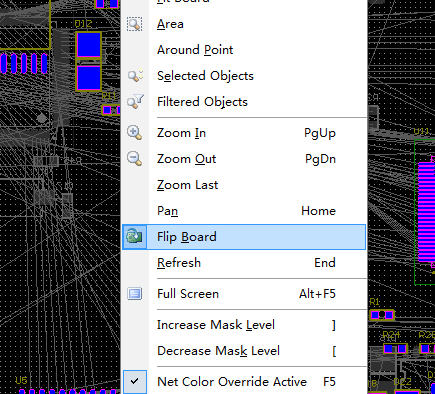Click the U5 designator label

point(21,380)
